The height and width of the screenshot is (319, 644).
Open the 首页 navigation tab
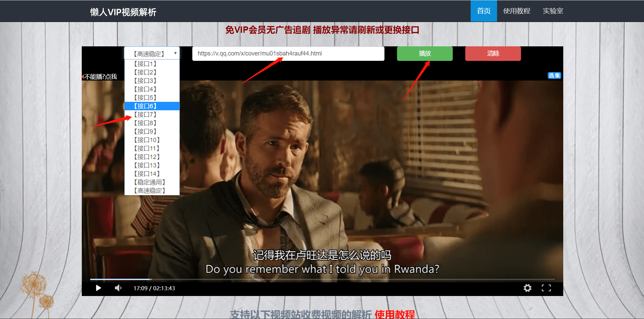coord(484,11)
